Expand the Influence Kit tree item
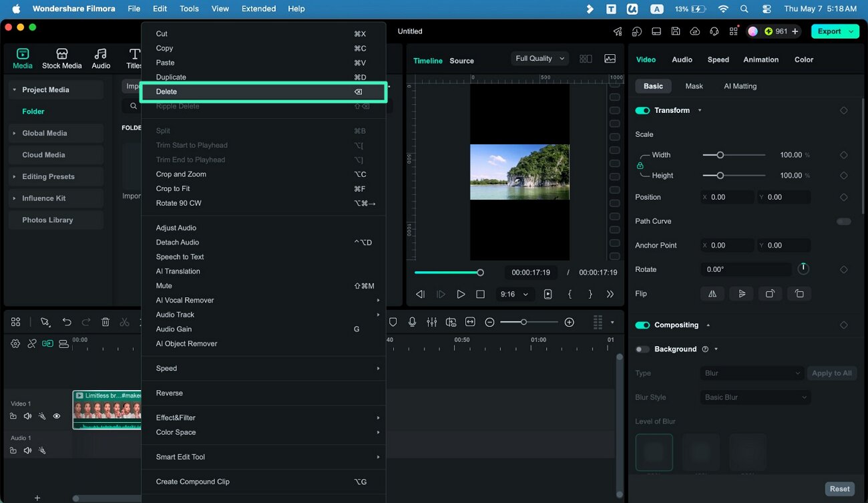The image size is (868, 503). [x=14, y=198]
